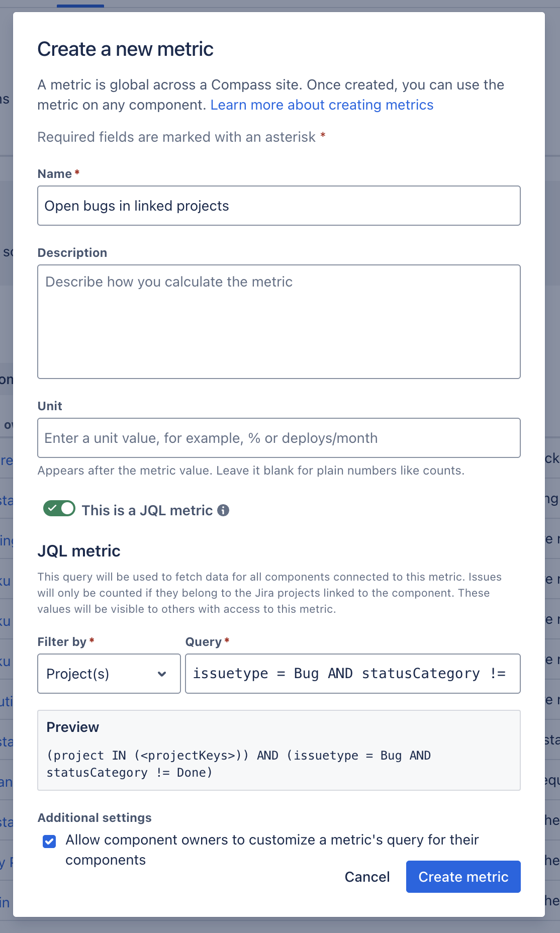Image resolution: width=560 pixels, height=933 pixels.
Task: Click the blue "Create metric" button
Action: (x=462, y=876)
